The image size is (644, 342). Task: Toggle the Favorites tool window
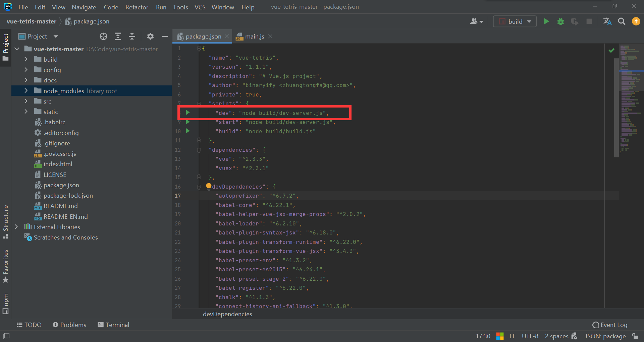[x=5, y=266]
